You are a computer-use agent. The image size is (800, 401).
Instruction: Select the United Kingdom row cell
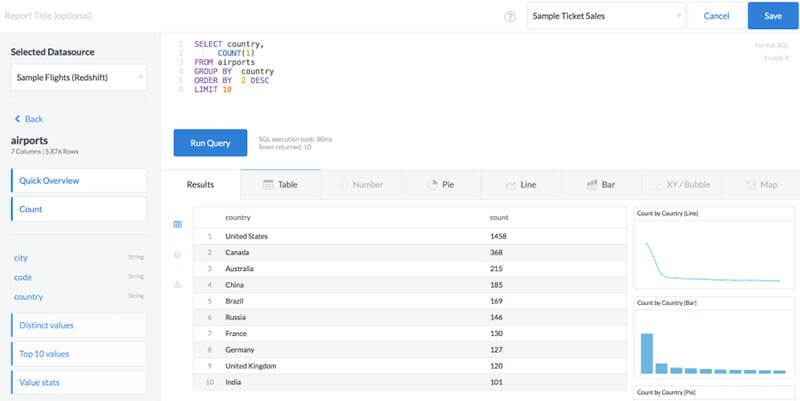coord(251,366)
